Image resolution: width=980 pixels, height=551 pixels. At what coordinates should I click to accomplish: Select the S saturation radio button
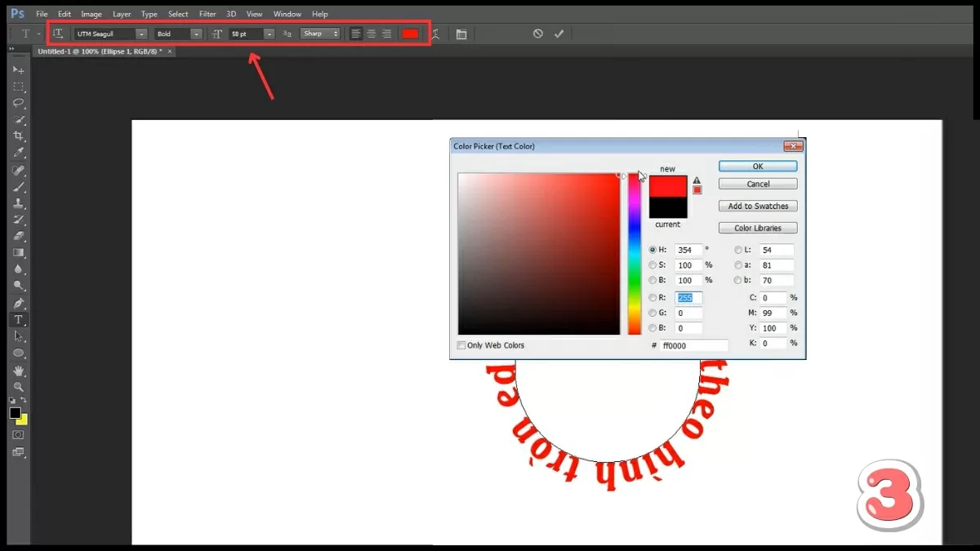653,265
